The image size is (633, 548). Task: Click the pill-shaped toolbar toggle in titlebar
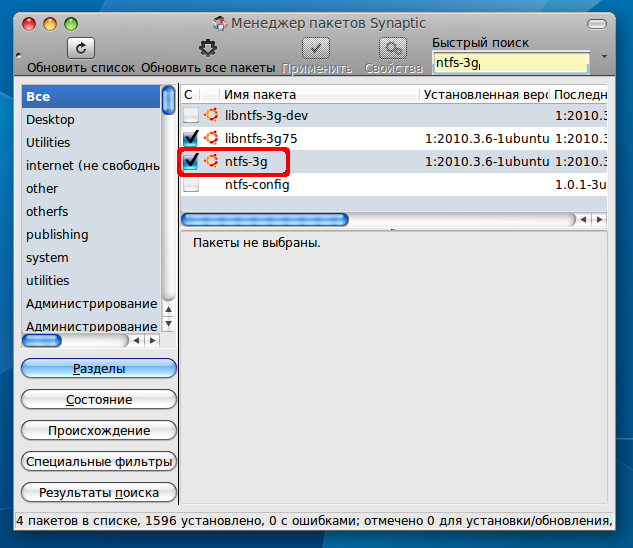pos(597,24)
